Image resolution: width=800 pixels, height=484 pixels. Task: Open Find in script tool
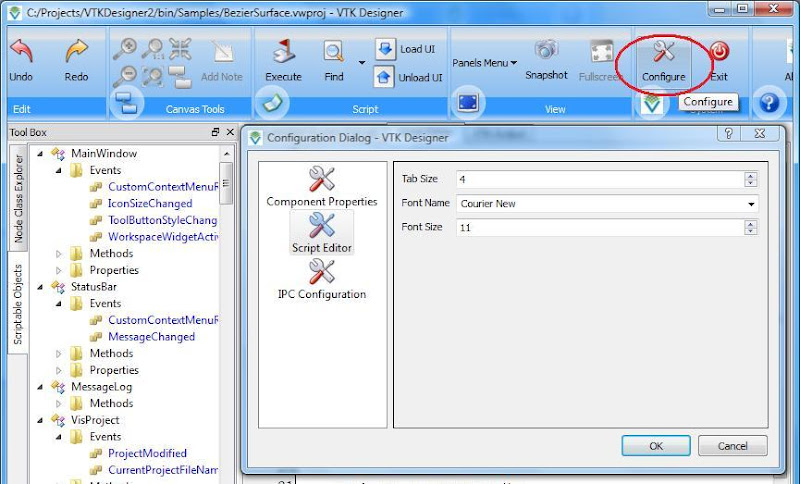pos(334,52)
